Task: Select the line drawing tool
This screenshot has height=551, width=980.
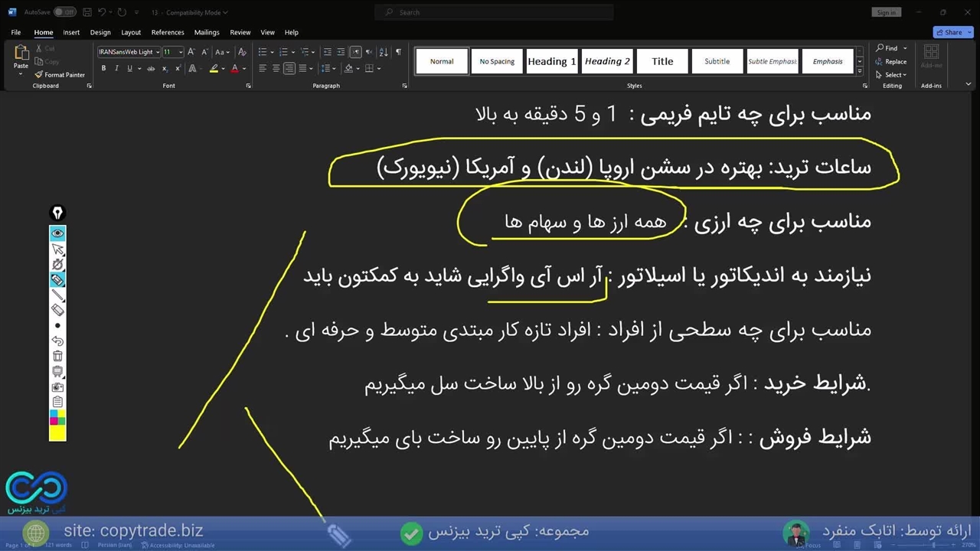Action: tap(57, 295)
